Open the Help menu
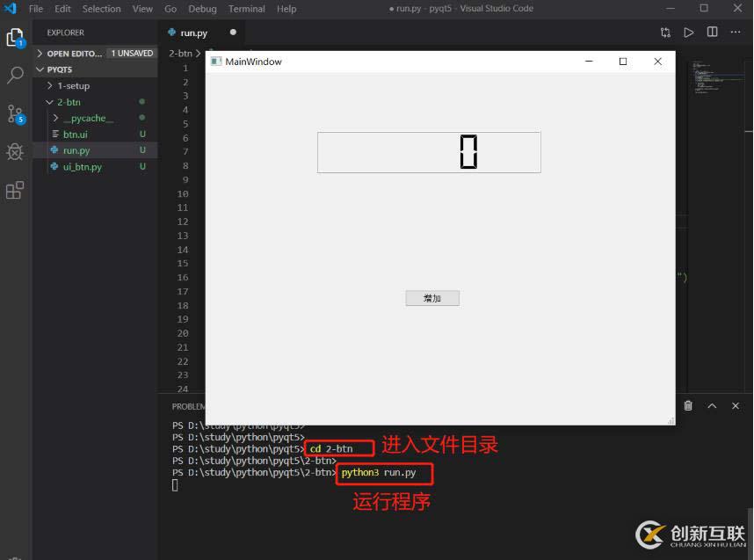 (x=286, y=9)
